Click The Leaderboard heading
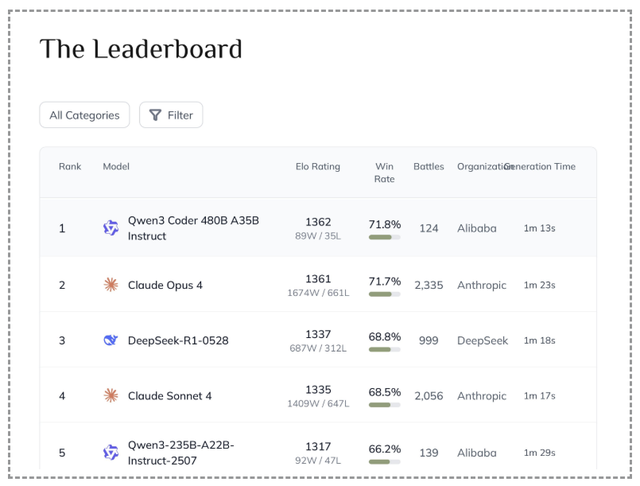The image size is (640, 486). pos(141,49)
